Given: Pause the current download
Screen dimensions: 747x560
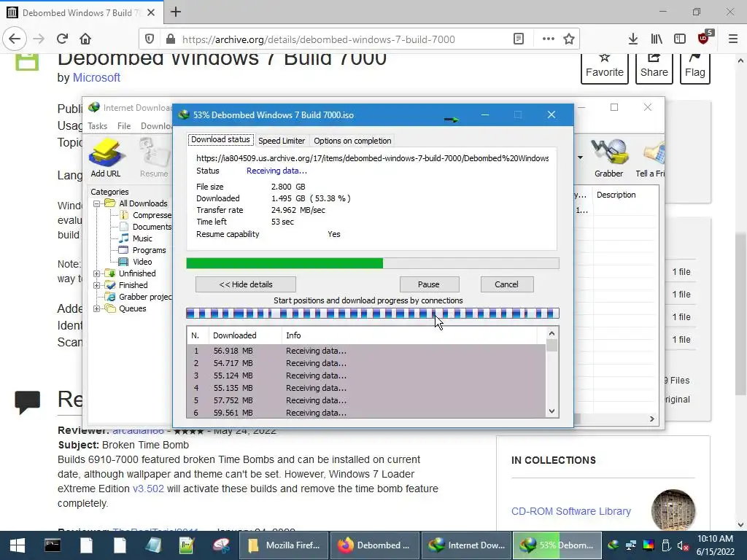Looking at the screenshot, I should [x=429, y=284].
